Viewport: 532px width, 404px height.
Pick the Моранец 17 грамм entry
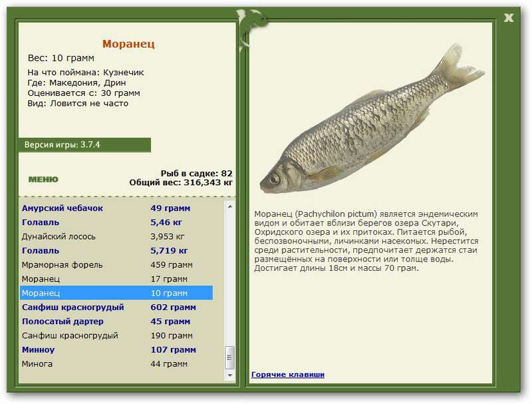coord(41,279)
